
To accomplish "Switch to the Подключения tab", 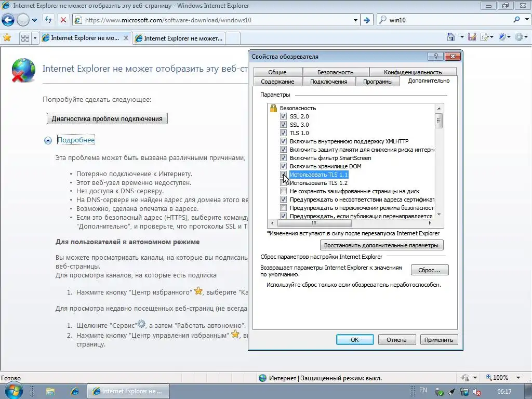I will [x=328, y=82].
